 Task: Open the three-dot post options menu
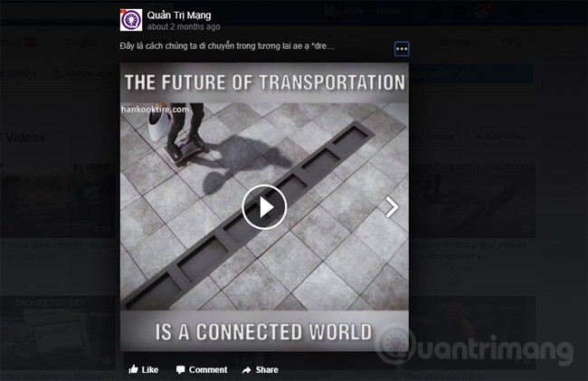pyautogui.click(x=402, y=49)
